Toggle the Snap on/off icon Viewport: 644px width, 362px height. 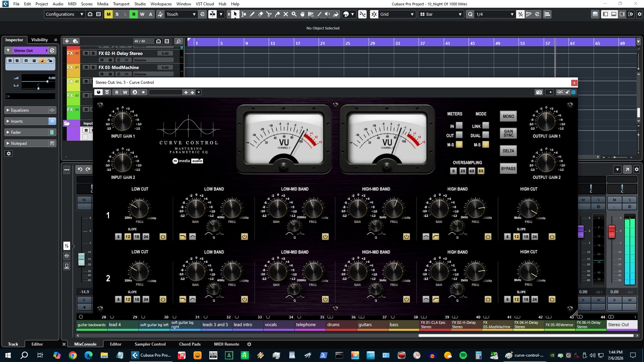(x=374, y=14)
